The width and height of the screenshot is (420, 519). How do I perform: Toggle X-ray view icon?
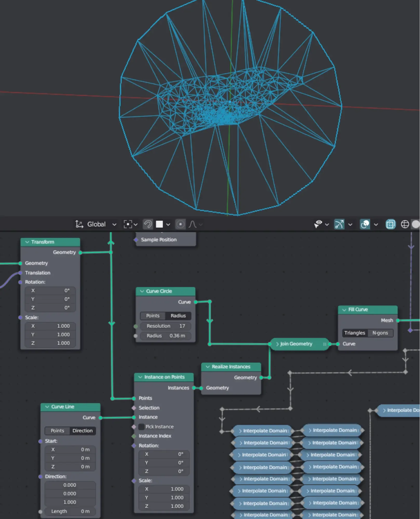390,224
